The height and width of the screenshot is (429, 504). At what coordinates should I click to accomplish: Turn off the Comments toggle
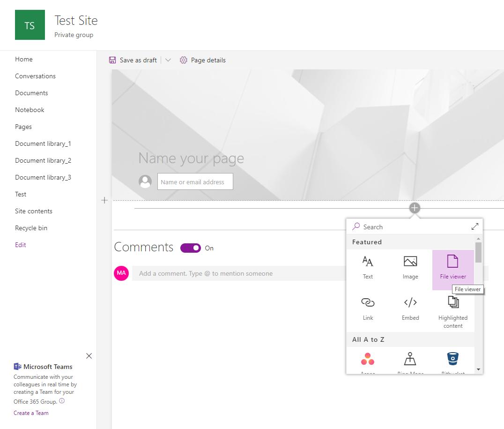coord(191,248)
